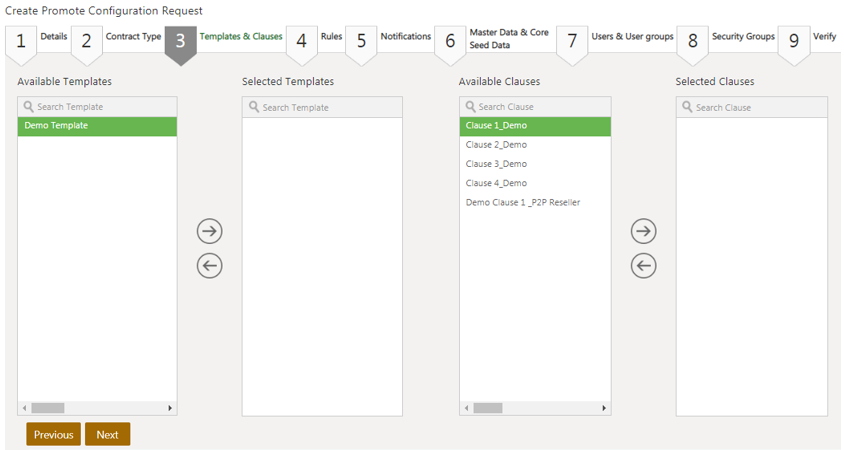This screenshot has height=450, width=844.
Task: Select Demo Template in Available Templates
Action: point(97,126)
